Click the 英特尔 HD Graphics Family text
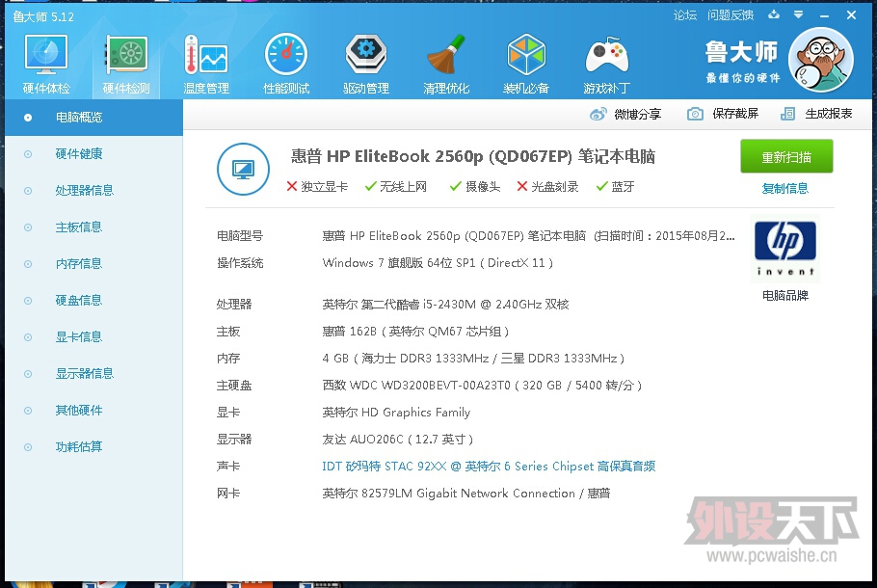877x588 pixels. (396, 413)
